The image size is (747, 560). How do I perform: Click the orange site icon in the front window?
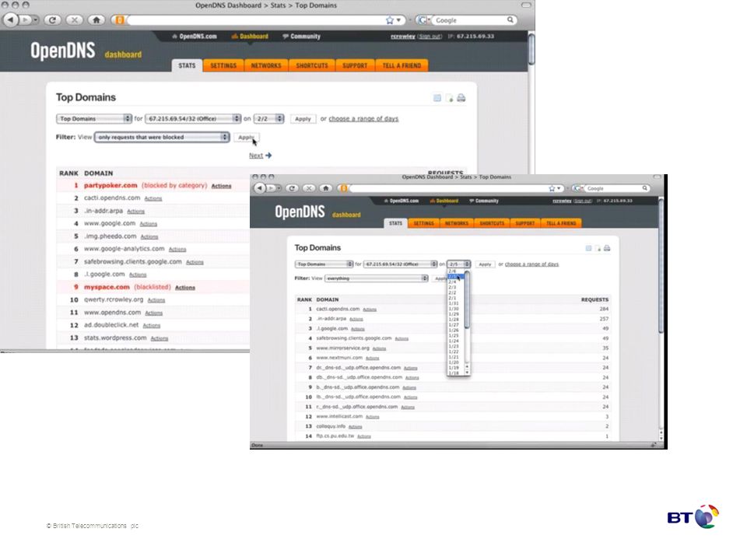344,188
